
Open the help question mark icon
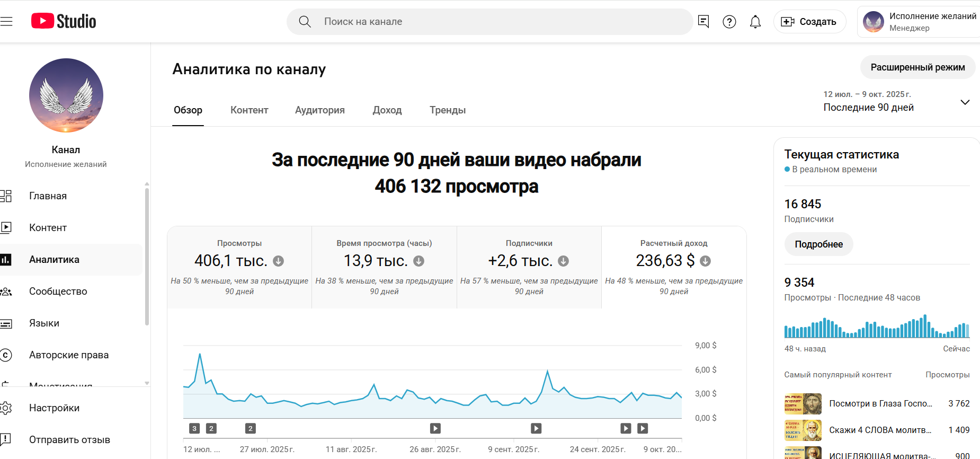coord(729,21)
